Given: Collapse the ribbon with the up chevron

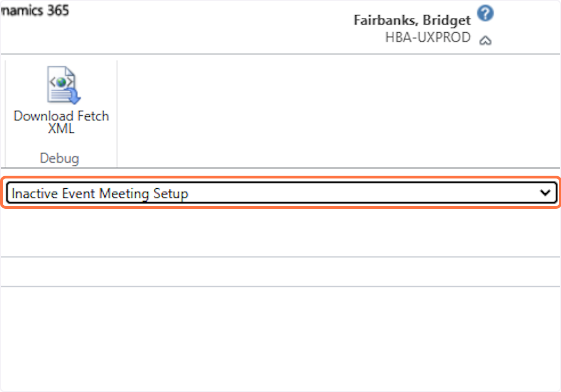Looking at the screenshot, I should 486,41.
